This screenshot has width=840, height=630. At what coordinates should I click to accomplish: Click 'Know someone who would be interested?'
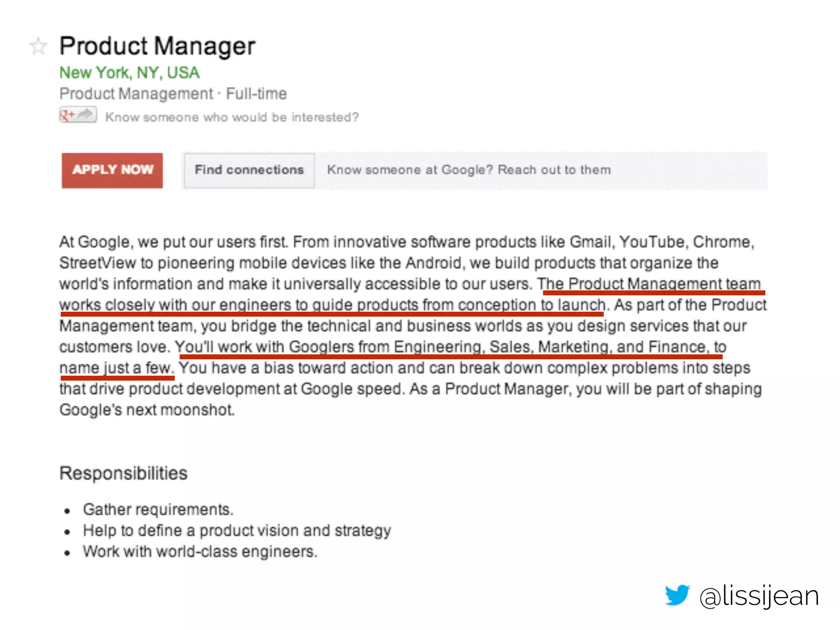tap(232, 117)
